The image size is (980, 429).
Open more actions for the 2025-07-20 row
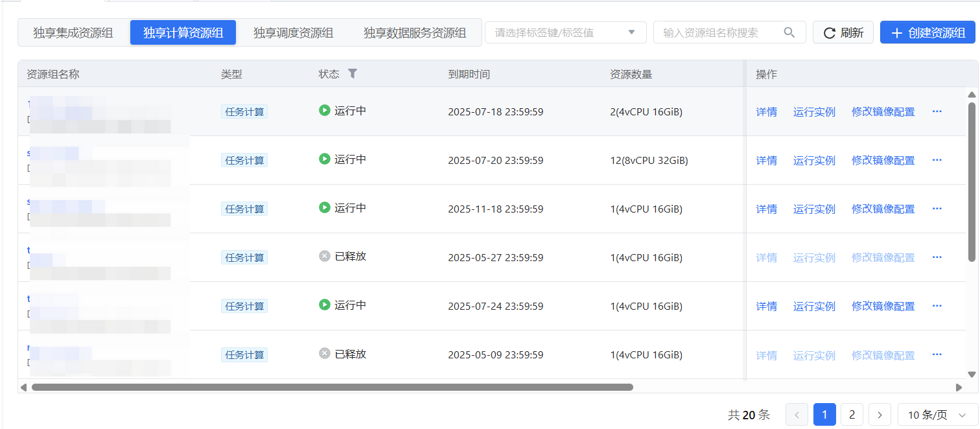click(x=937, y=160)
